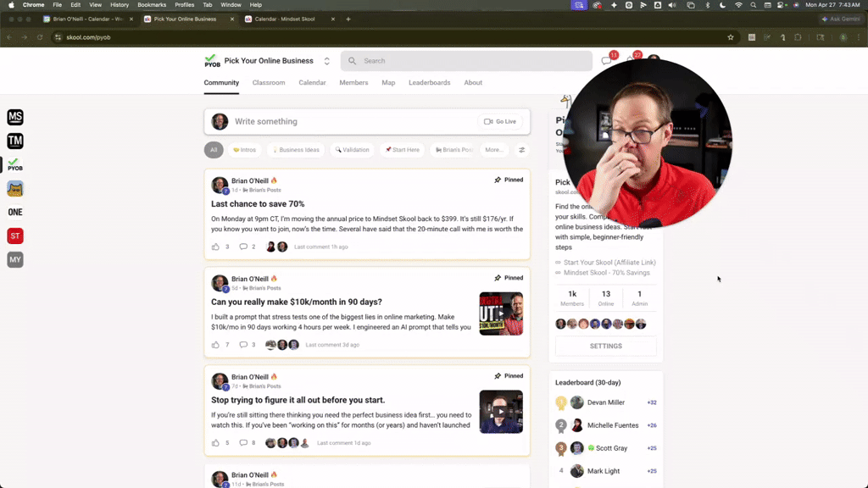The image size is (868, 488).
Task: Open the Chrome History menu
Action: click(x=119, y=5)
